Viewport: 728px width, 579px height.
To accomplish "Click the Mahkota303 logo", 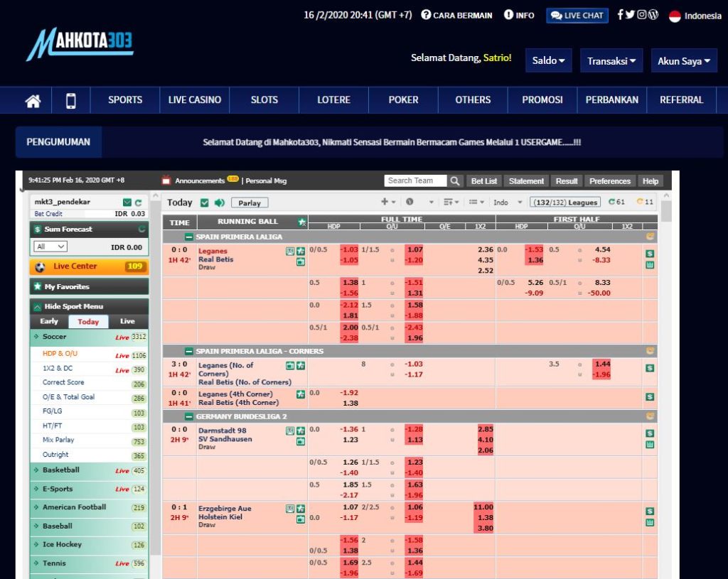I will [80, 45].
